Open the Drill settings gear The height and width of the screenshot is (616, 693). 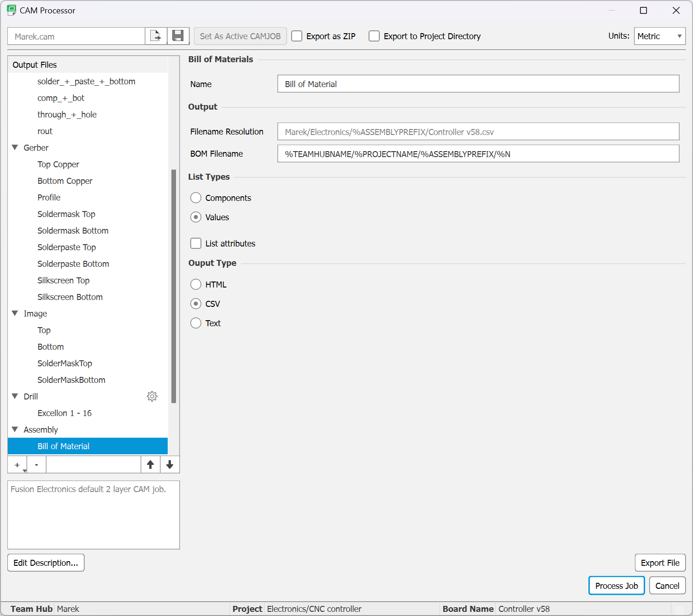pyautogui.click(x=152, y=396)
